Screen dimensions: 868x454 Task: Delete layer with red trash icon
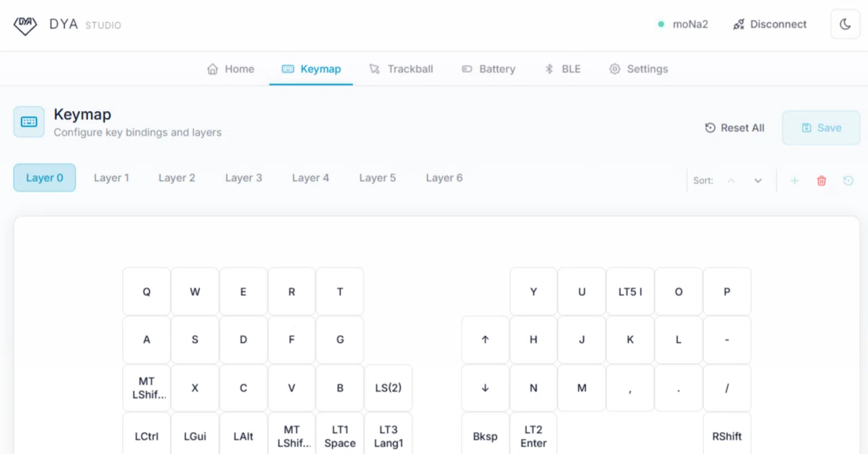(x=822, y=181)
